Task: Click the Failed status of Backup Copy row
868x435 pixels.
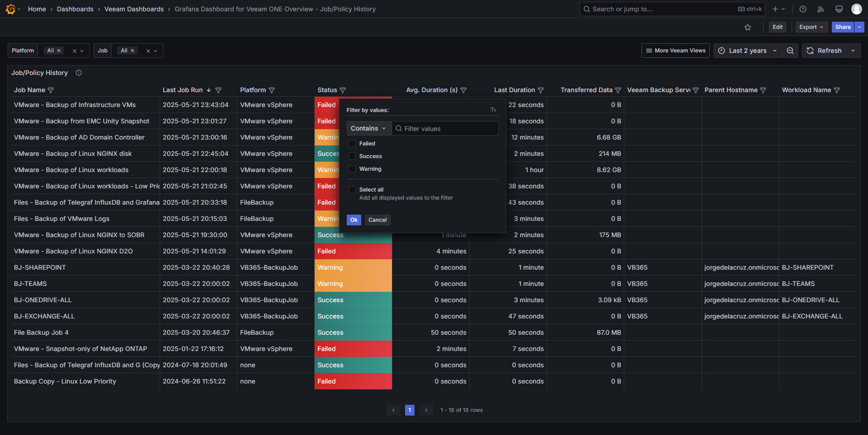Action: [x=353, y=381]
